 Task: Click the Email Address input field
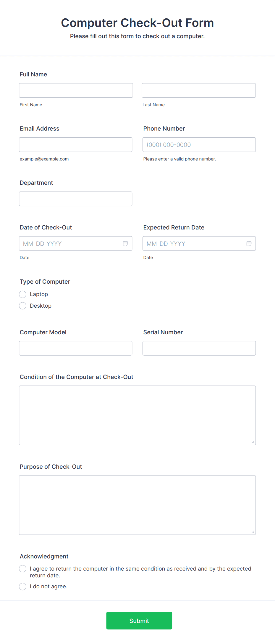(76, 144)
